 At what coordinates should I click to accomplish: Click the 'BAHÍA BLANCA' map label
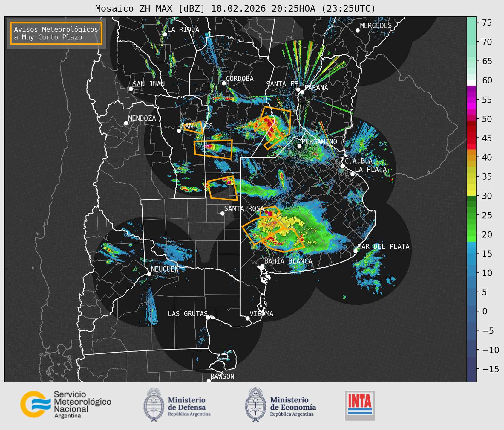[288, 261]
